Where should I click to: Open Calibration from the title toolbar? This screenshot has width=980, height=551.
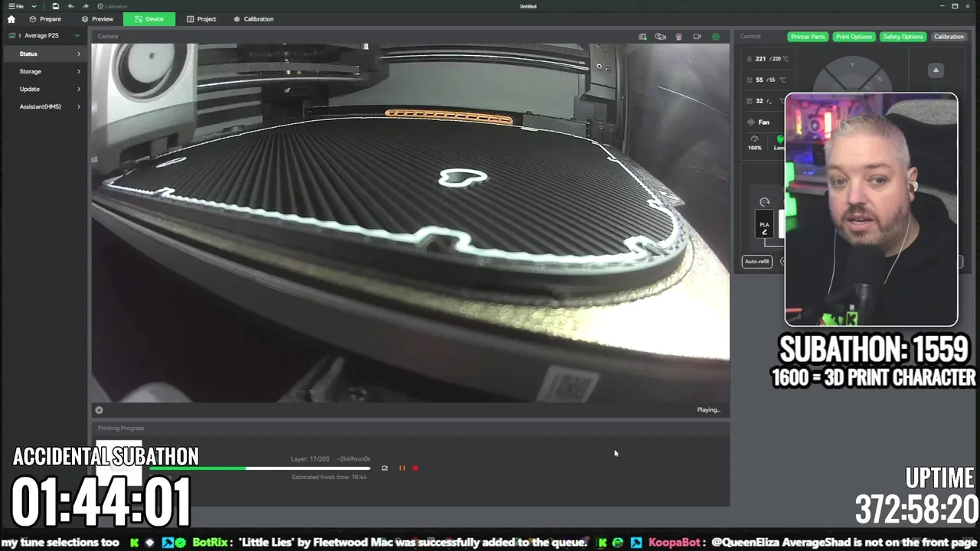pos(113,6)
